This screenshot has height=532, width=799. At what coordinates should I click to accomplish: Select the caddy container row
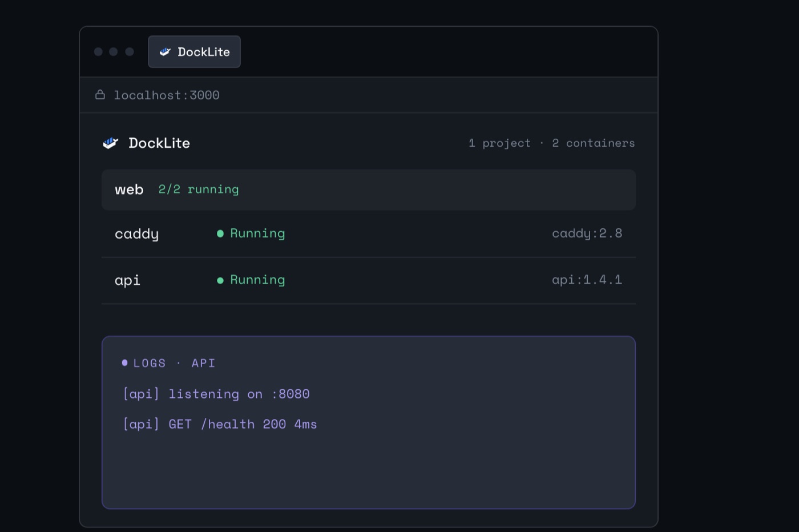coord(369,234)
